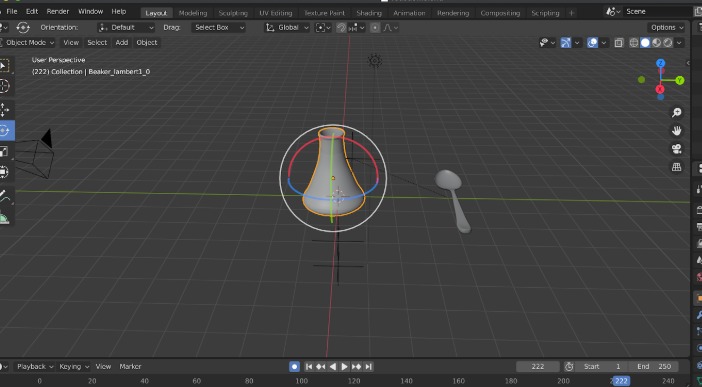This screenshot has width=702, height=387.
Task: Open overlay settings dropdown arrow
Action: point(604,43)
